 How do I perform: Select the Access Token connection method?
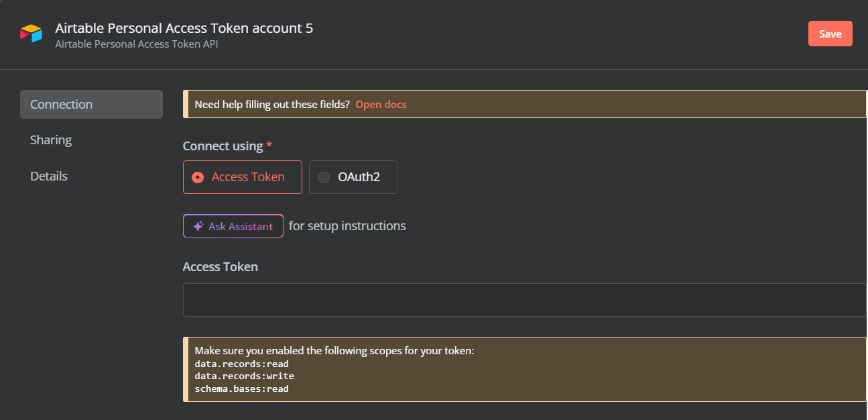(x=242, y=176)
